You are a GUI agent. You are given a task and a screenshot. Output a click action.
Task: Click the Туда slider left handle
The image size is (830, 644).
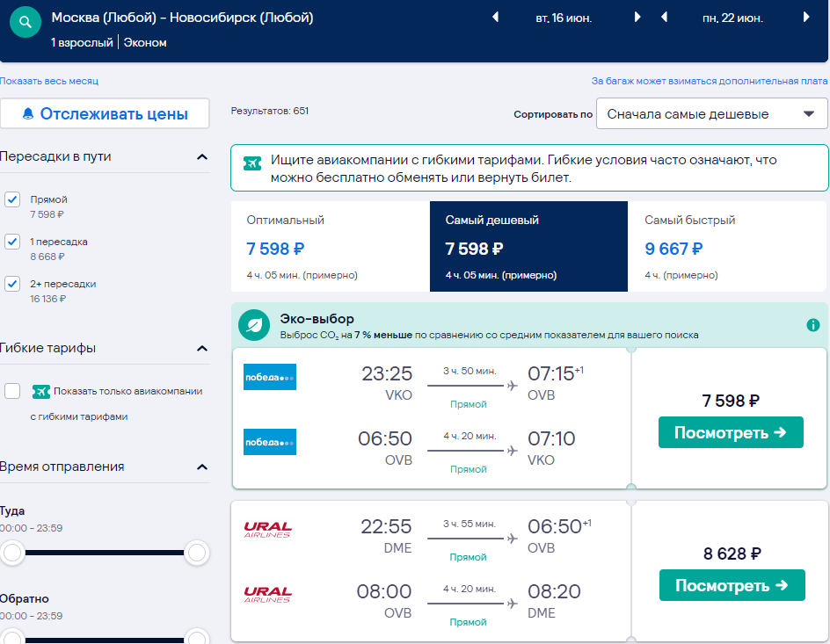click(12, 553)
